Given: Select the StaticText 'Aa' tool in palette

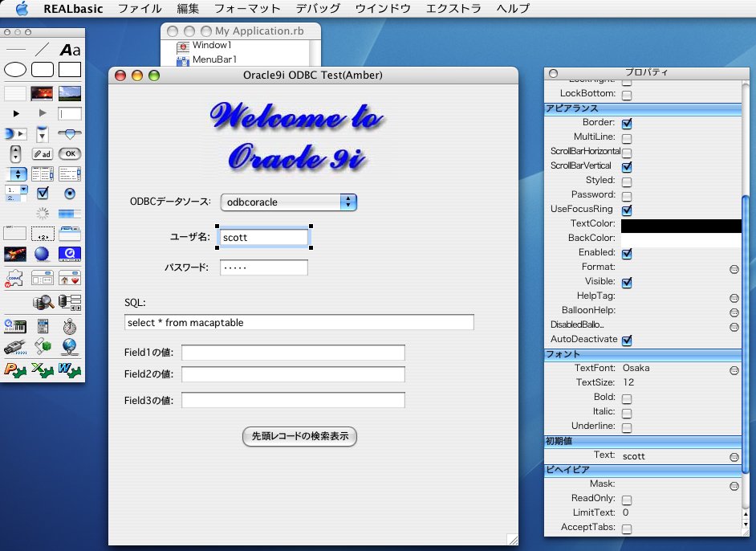Looking at the screenshot, I should pyautogui.click(x=70, y=50).
